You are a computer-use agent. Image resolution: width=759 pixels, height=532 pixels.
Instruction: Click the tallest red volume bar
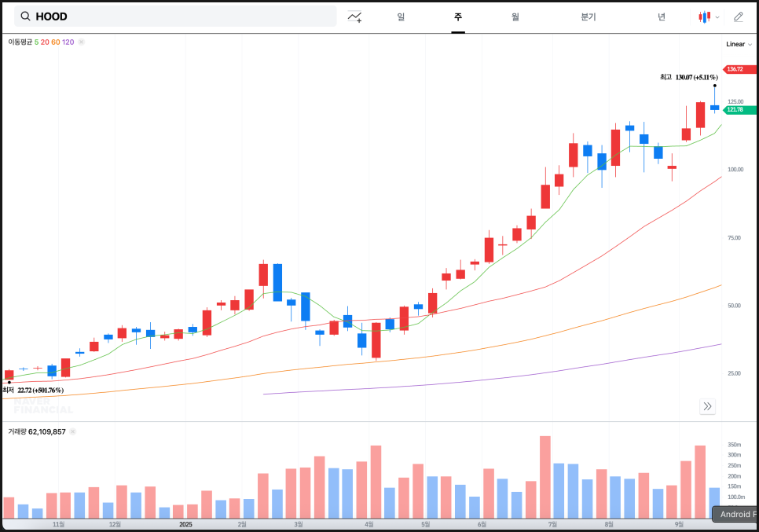(545, 477)
